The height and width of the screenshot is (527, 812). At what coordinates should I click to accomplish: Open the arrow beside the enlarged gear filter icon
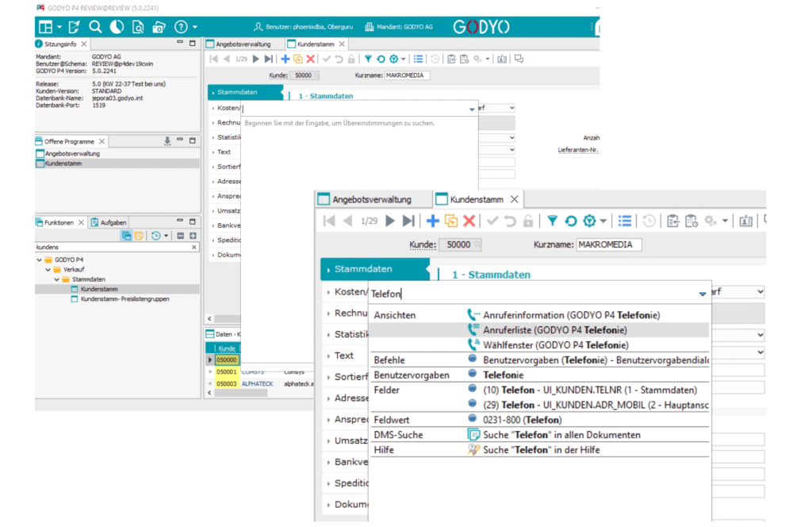pyautogui.click(x=603, y=221)
